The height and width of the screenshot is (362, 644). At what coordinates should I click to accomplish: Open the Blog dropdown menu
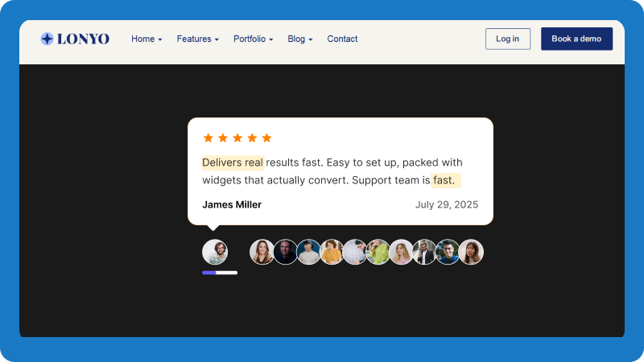299,39
